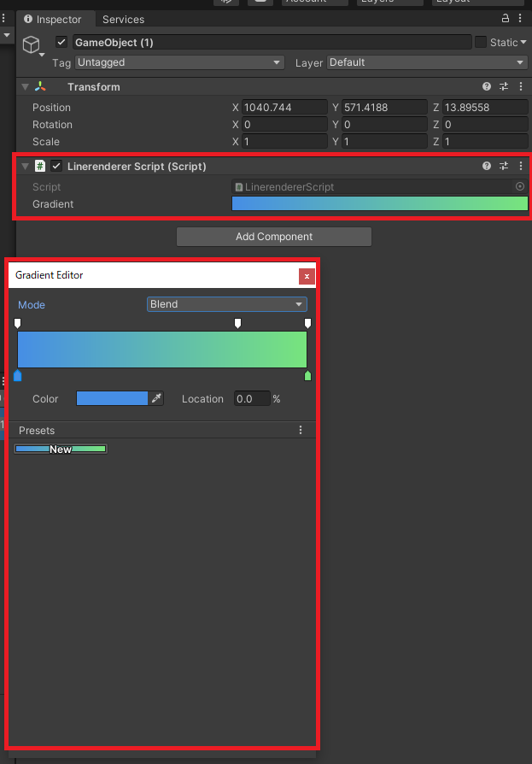532x764 pixels.
Task: Open Inspector tab options menu
Action: click(x=520, y=19)
